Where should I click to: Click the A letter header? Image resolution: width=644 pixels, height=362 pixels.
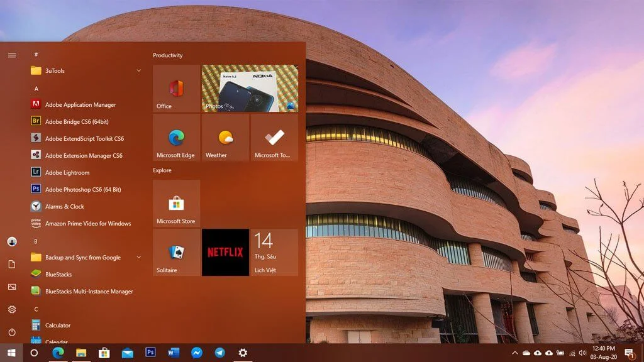36,89
